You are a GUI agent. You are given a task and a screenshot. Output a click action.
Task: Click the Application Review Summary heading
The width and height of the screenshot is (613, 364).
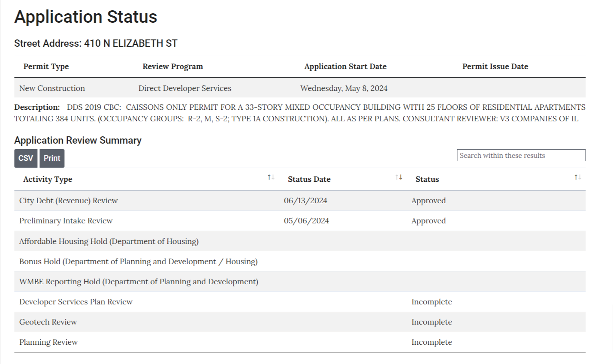(78, 140)
